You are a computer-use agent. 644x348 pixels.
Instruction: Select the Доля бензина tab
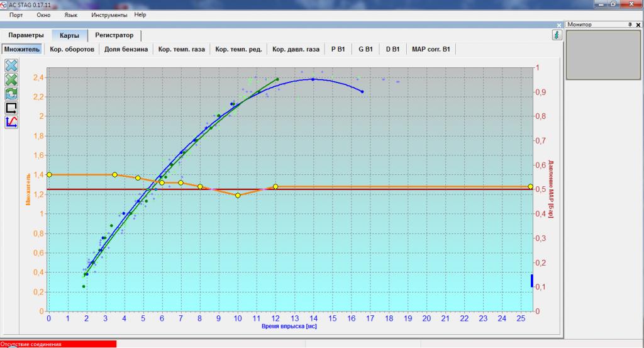coord(126,49)
